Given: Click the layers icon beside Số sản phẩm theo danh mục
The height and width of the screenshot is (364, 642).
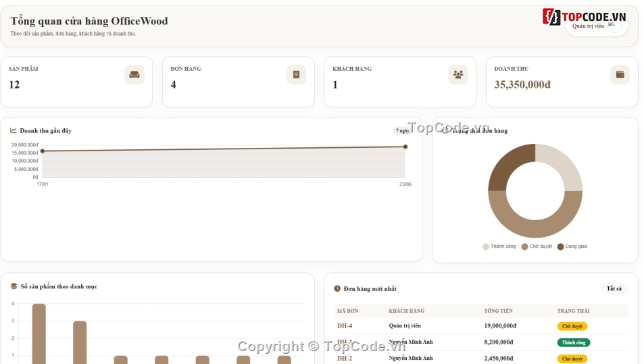Looking at the screenshot, I should [14, 286].
